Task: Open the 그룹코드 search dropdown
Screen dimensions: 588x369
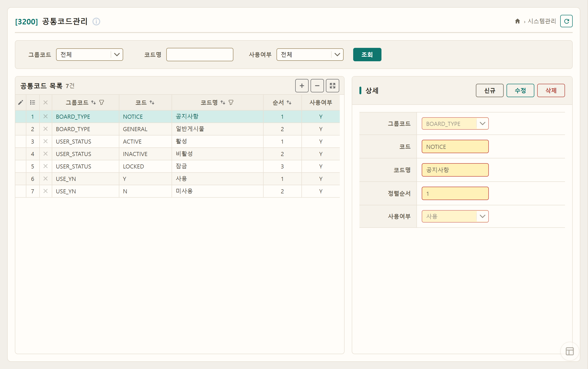Action: pos(89,54)
